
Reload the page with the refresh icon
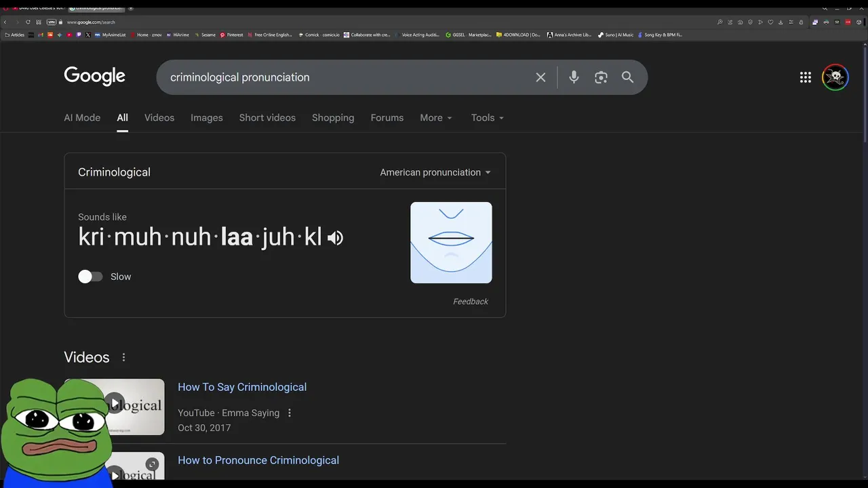click(x=28, y=22)
